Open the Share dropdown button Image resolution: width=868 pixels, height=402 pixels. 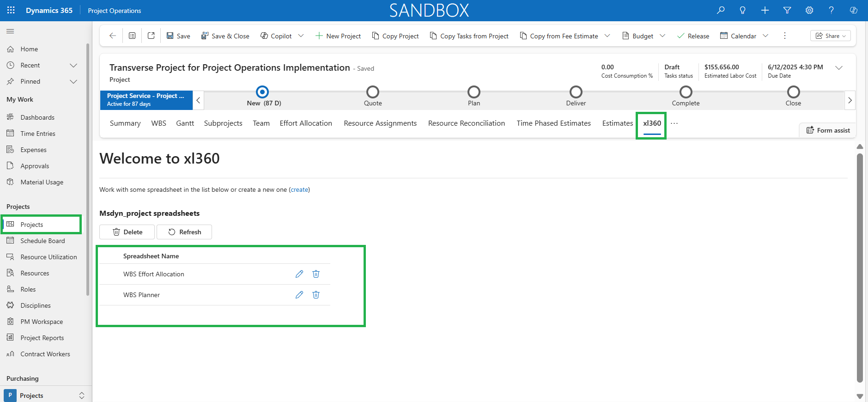pos(831,36)
